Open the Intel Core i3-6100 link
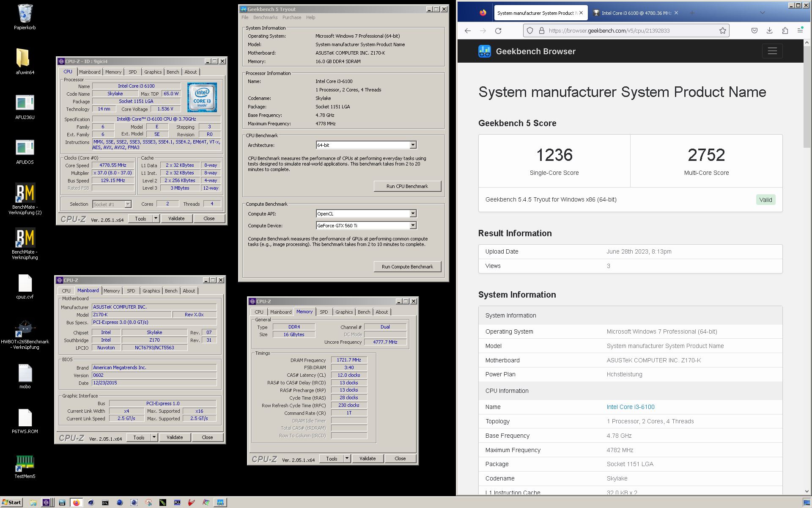 click(630, 407)
